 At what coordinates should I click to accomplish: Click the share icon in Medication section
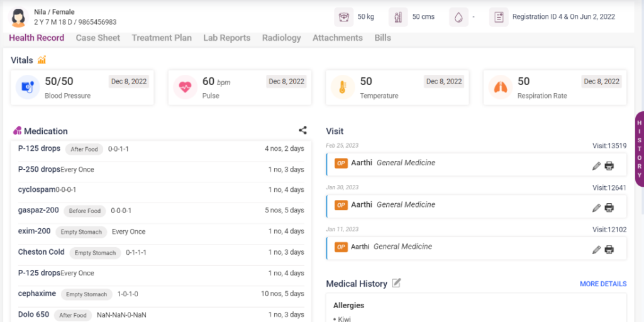click(x=303, y=131)
